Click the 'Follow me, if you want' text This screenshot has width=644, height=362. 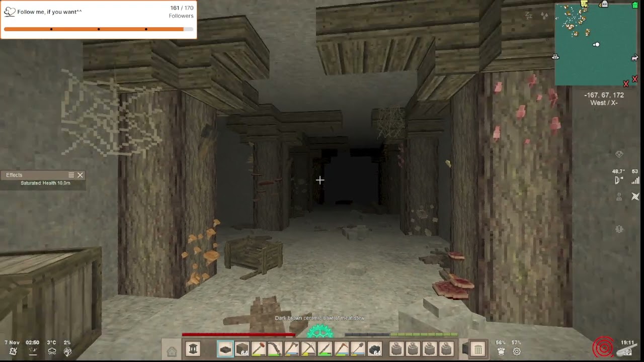pos(49,12)
